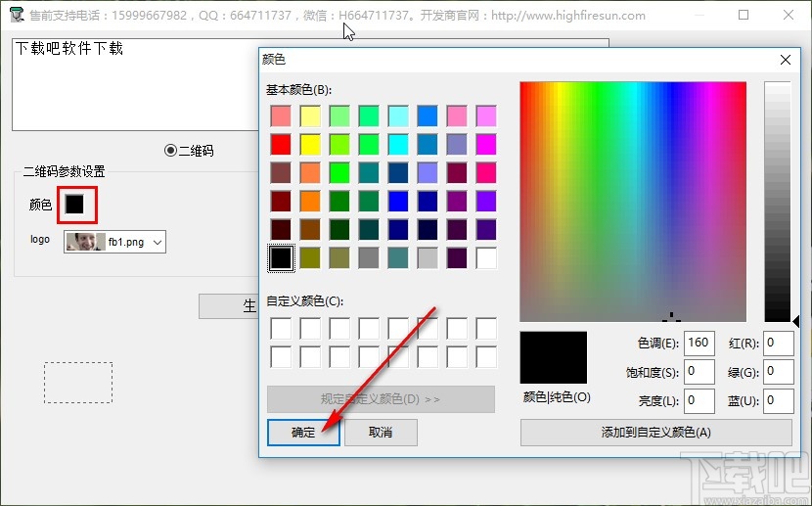Click the 确定 button in color dialog
The image size is (812, 506).
(303, 432)
